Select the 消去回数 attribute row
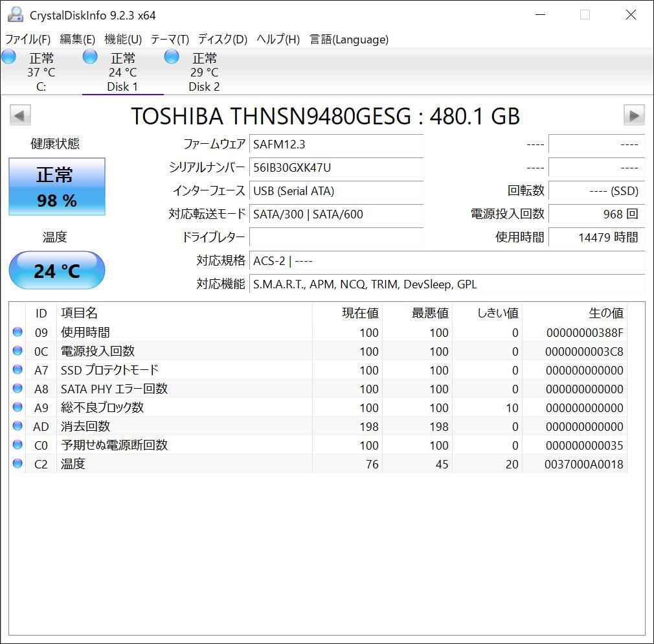This screenshot has width=654, height=644. click(x=318, y=426)
